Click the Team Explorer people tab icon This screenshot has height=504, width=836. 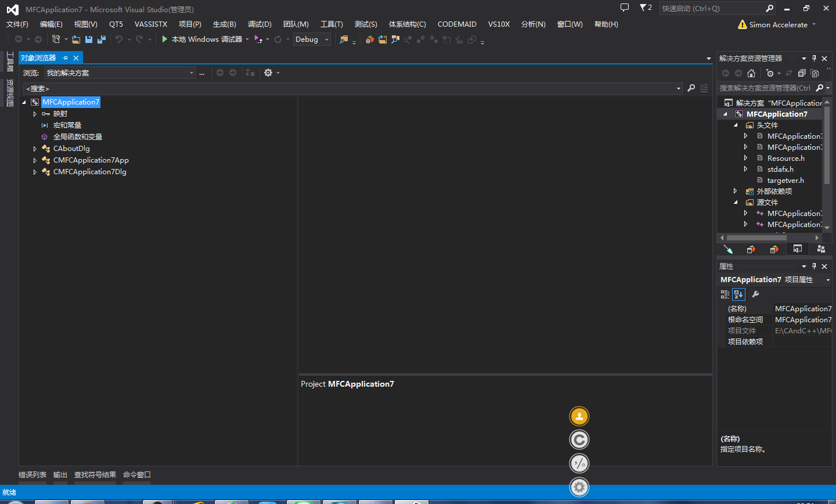821,249
